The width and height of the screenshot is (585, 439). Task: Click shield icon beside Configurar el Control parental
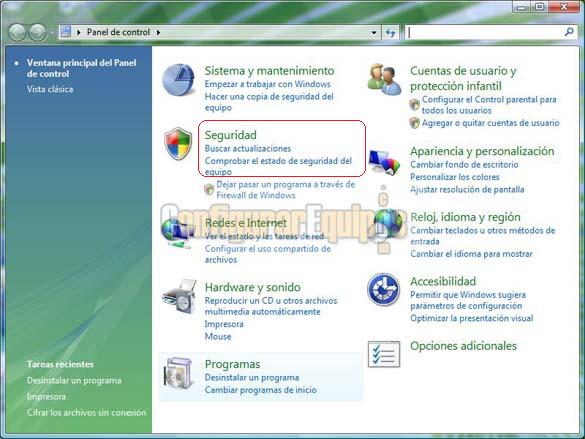tap(414, 105)
